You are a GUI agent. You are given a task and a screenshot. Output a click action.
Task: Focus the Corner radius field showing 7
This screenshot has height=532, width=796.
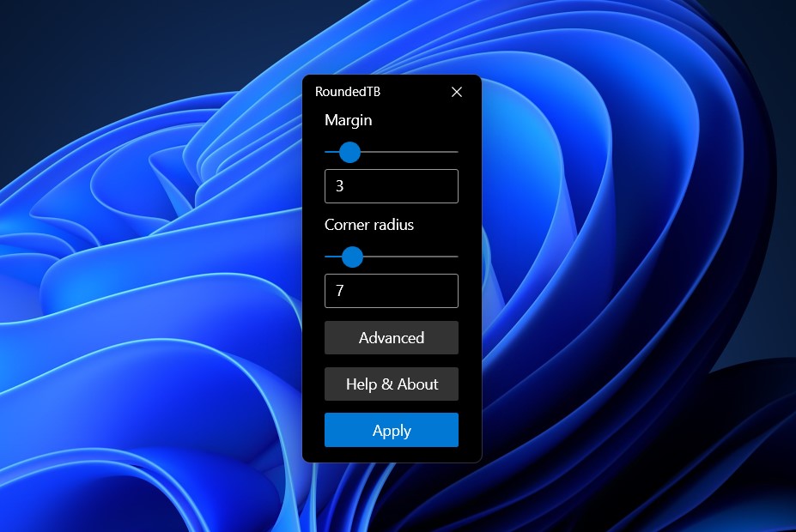[x=392, y=291]
